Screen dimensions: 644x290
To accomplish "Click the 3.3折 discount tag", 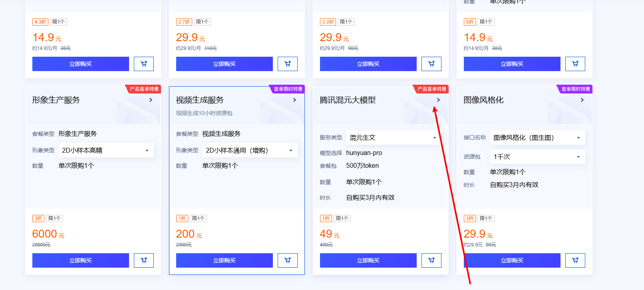I will tap(328, 22).
